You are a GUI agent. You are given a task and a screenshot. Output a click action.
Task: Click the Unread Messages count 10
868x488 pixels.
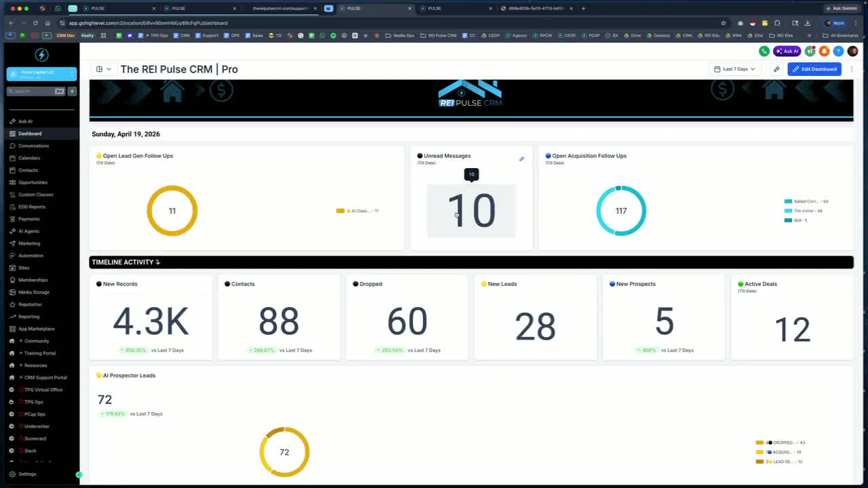coord(471,211)
